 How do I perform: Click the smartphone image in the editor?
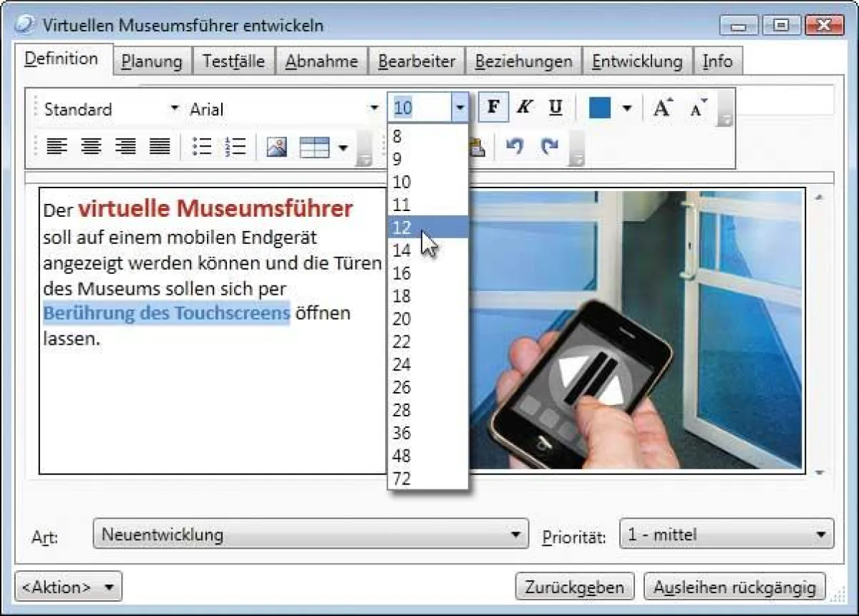[x=637, y=329]
